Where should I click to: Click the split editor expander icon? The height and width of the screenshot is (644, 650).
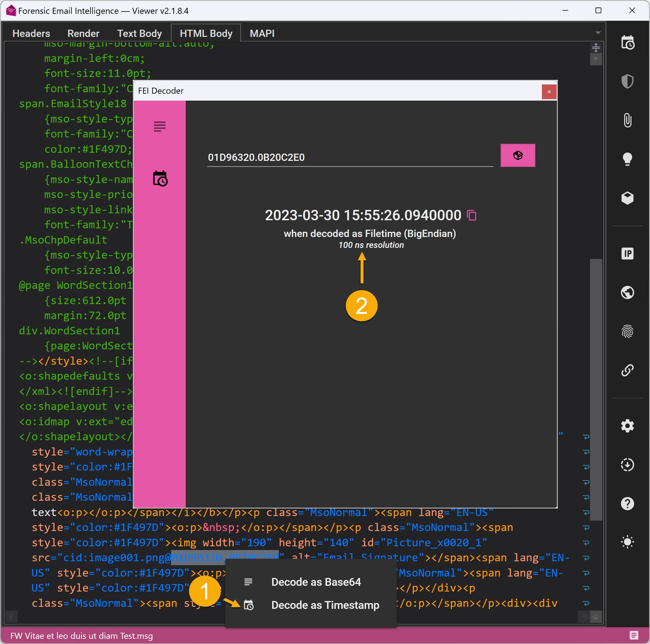pos(596,48)
